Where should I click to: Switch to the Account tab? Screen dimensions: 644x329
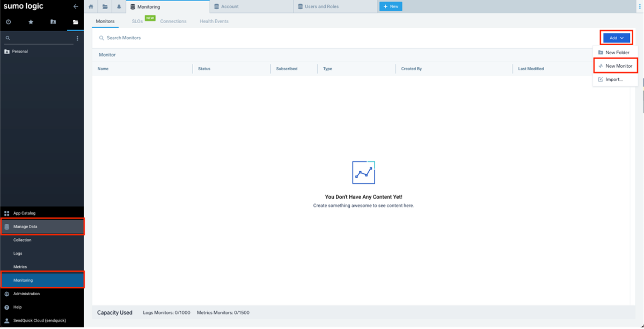(252, 6)
